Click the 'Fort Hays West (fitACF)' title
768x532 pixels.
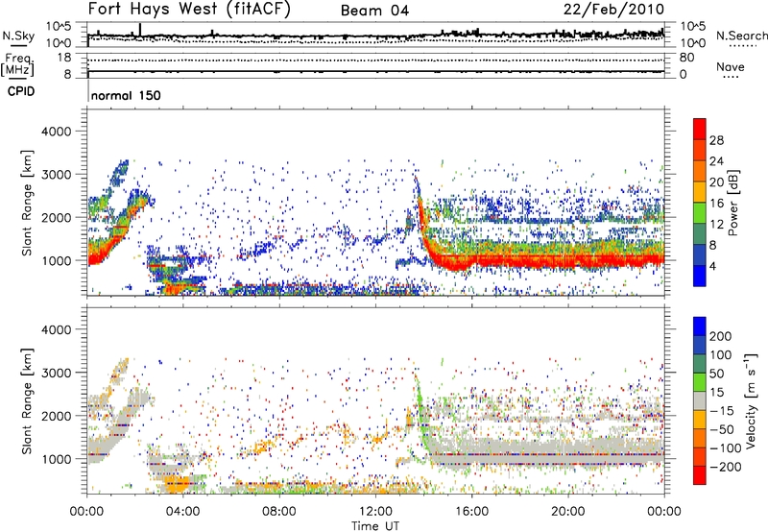pyautogui.click(x=189, y=10)
